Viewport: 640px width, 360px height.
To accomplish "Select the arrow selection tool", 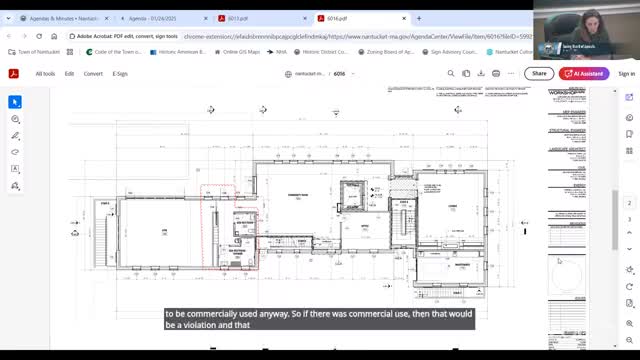I will tap(15, 102).
